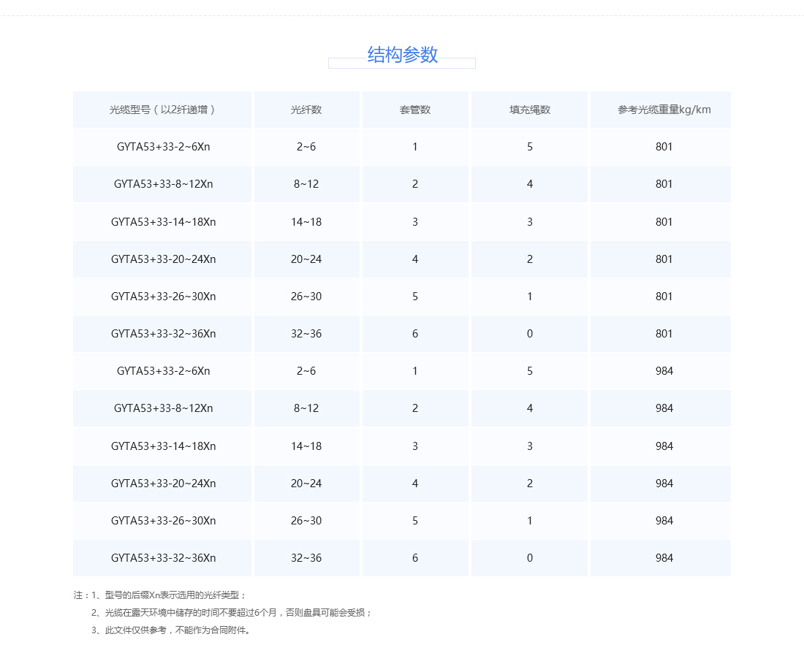Click note 2 about 露天环境 storage under 6个月
This screenshot has height=672, width=804.
click(232, 613)
